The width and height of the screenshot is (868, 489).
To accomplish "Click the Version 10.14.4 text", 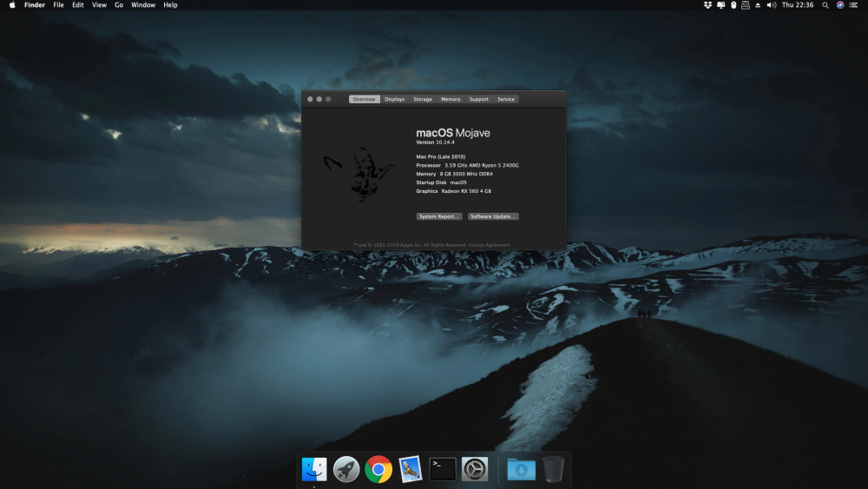I will pyautogui.click(x=435, y=142).
